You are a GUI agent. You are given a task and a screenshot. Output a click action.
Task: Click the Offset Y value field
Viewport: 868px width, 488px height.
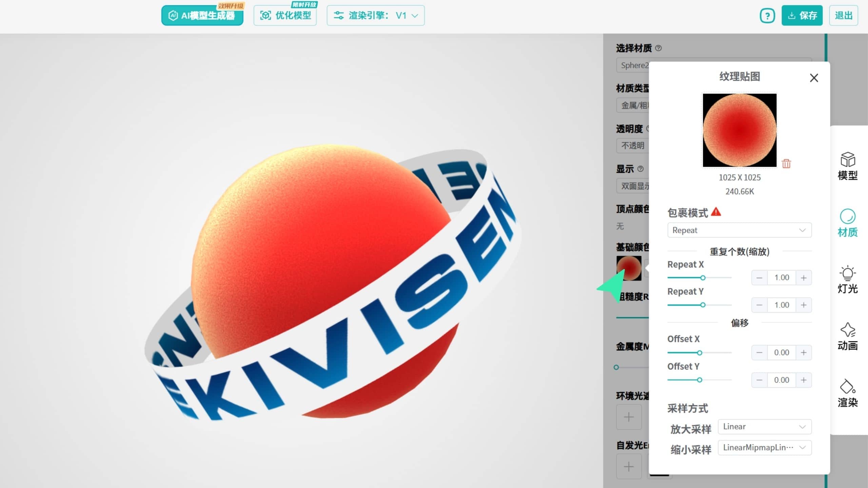point(782,380)
